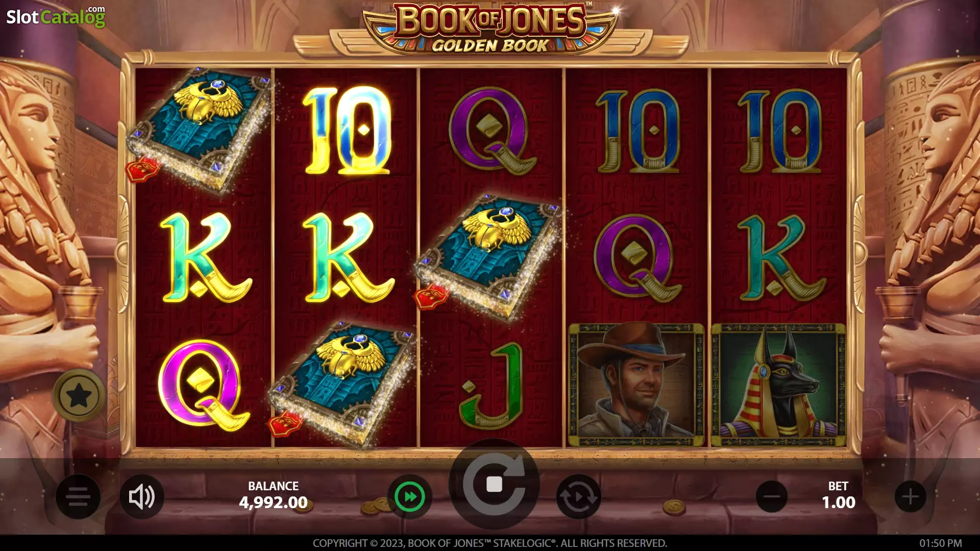Click the gold star bonus button
The width and height of the screenshot is (980, 551).
click(79, 395)
